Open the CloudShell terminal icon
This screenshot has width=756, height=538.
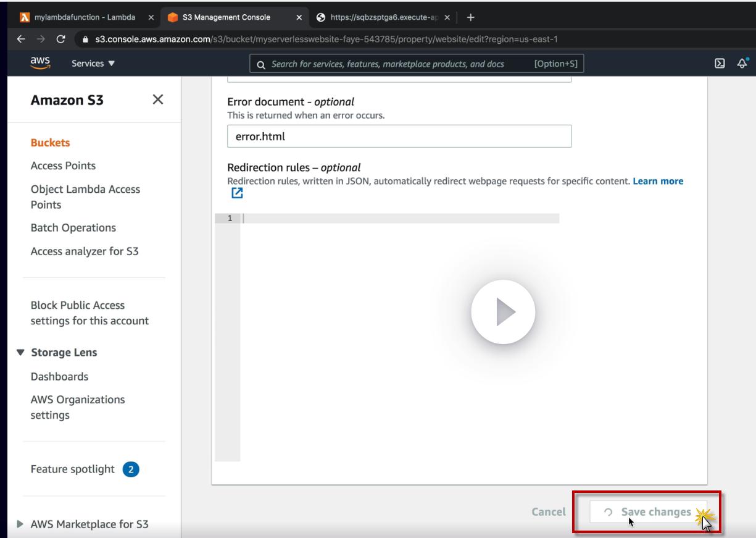[720, 64]
